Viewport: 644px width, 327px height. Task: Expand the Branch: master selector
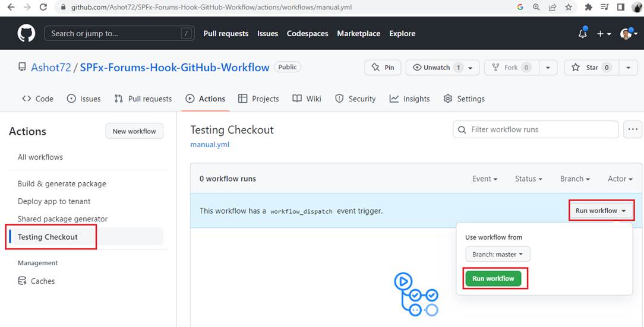pyautogui.click(x=498, y=254)
